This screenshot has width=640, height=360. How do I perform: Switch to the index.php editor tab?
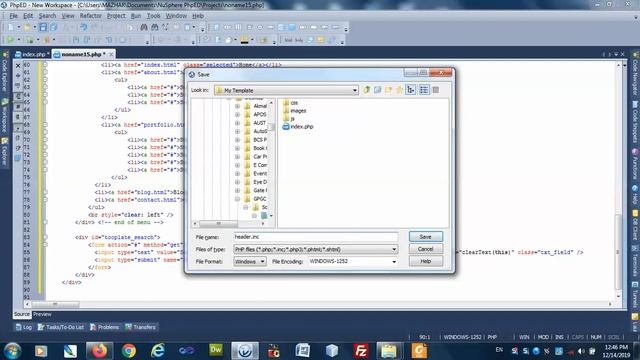(x=33, y=54)
